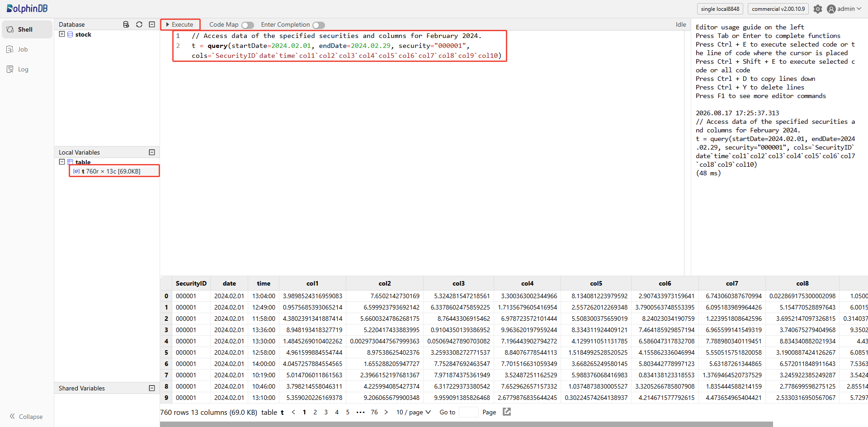Click the commercial v2.00.10.9 version tag

pos(778,9)
